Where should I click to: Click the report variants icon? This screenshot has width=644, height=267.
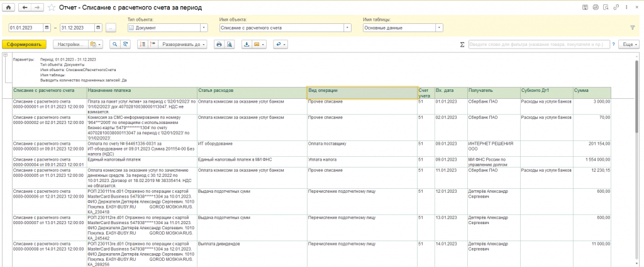(x=93, y=45)
